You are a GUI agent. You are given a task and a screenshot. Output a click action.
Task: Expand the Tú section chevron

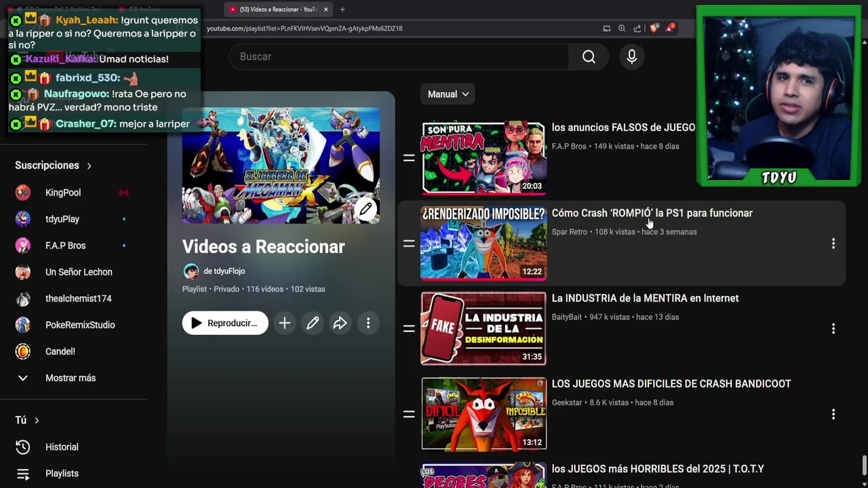click(37, 420)
